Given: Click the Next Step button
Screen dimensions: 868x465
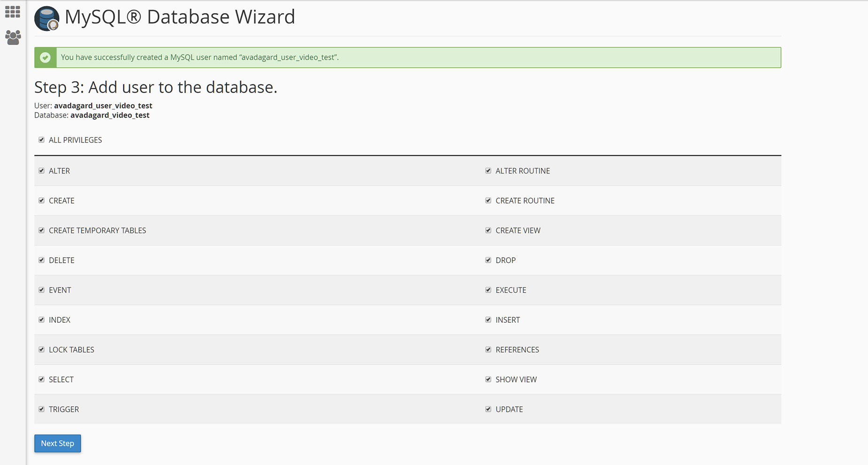Looking at the screenshot, I should click(57, 443).
